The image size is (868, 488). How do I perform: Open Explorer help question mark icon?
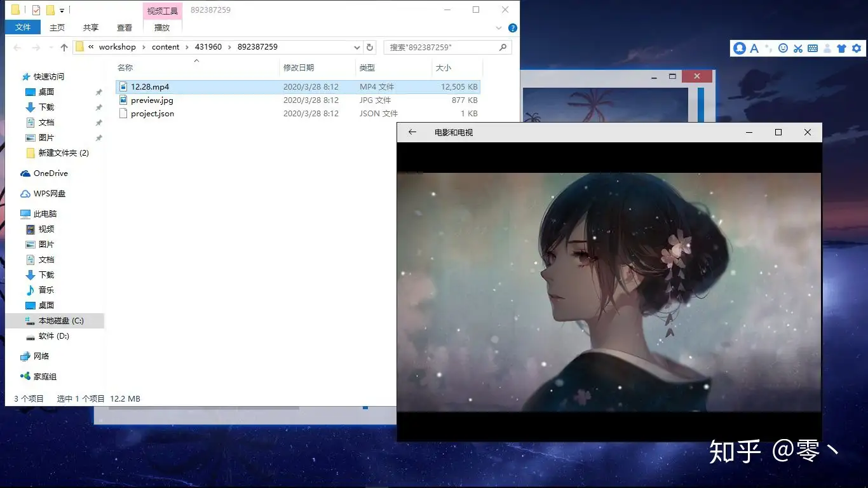[513, 28]
